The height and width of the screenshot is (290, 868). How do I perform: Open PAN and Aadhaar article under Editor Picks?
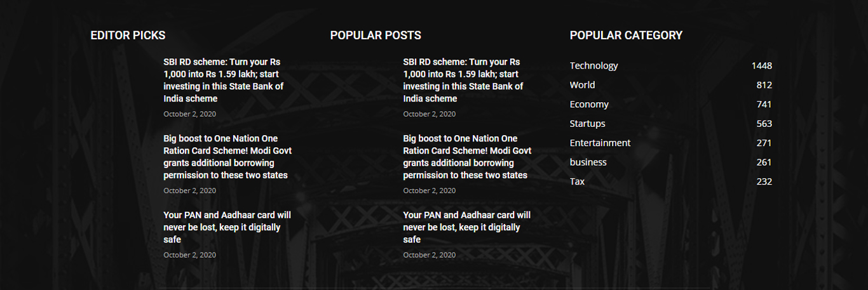coord(227,227)
